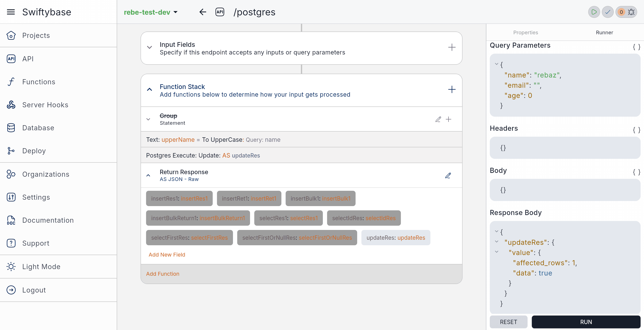Open Documentation from the sidebar

58,220
